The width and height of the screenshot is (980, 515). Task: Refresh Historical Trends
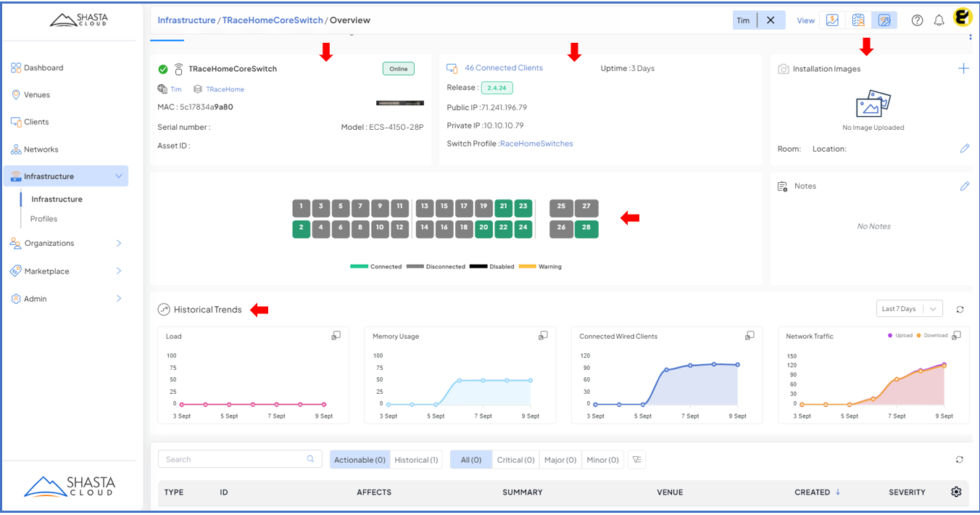point(960,309)
